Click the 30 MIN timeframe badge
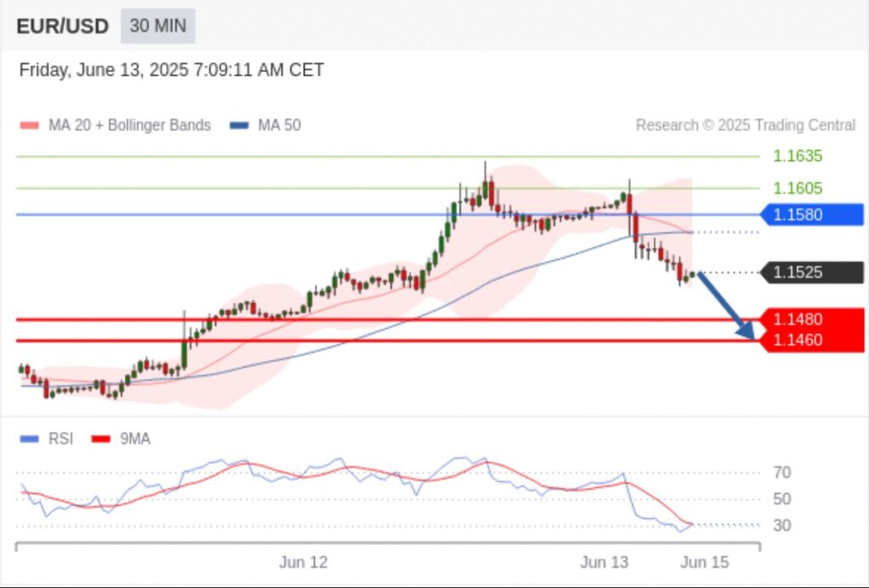Screen dimensions: 869x588 [x=158, y=26]
